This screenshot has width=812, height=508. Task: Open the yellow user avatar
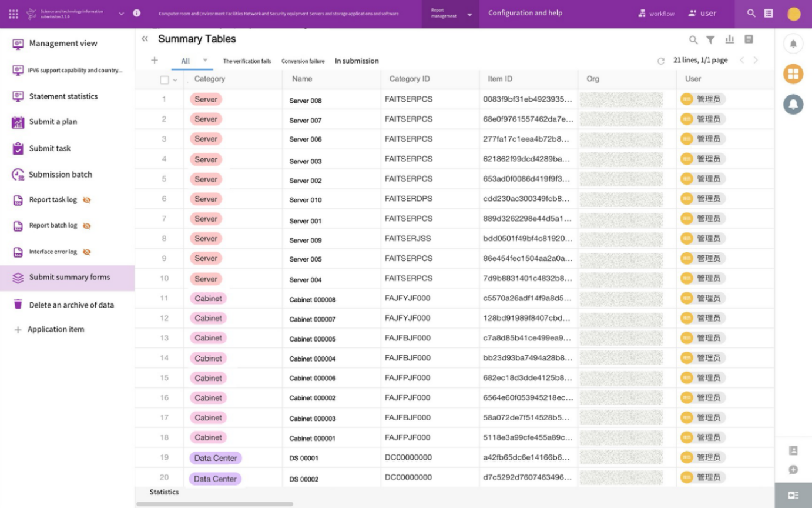pos(794,14)
